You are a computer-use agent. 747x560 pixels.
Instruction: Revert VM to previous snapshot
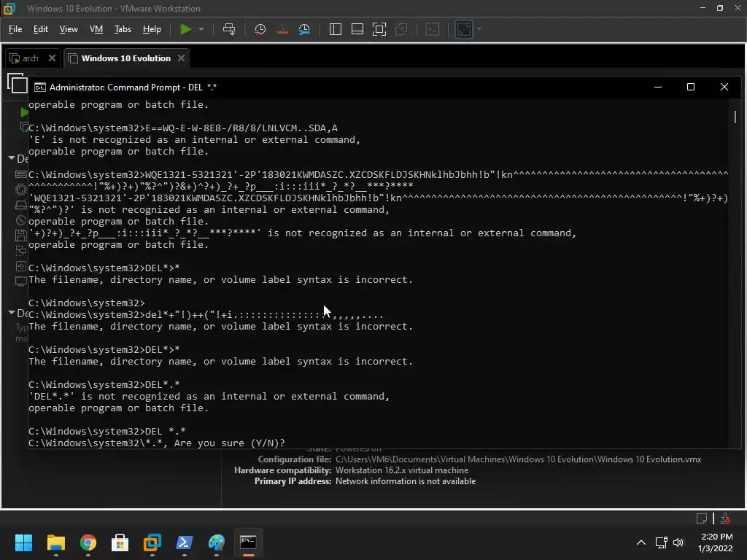[282, 29]
